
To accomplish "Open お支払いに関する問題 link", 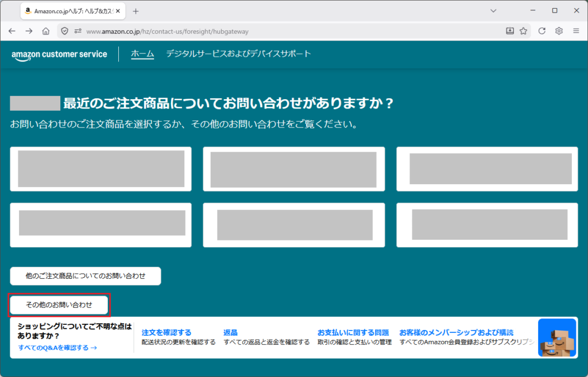I will click(x=353, y=332).
